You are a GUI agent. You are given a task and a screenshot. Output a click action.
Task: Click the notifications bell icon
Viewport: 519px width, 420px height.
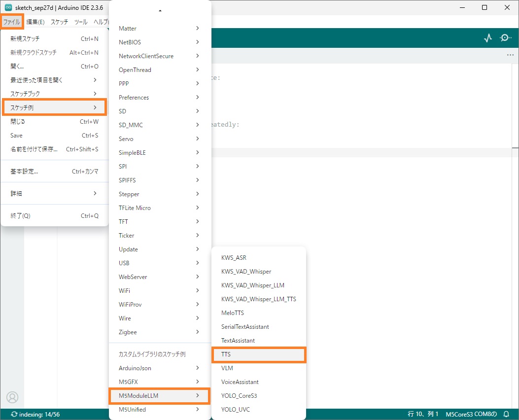click(x=506, y=415)
